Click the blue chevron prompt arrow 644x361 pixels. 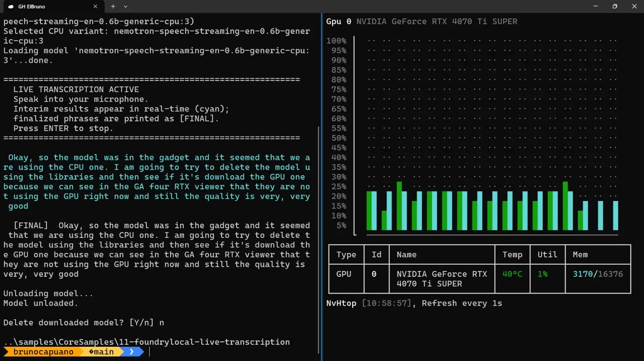point(132,352)
